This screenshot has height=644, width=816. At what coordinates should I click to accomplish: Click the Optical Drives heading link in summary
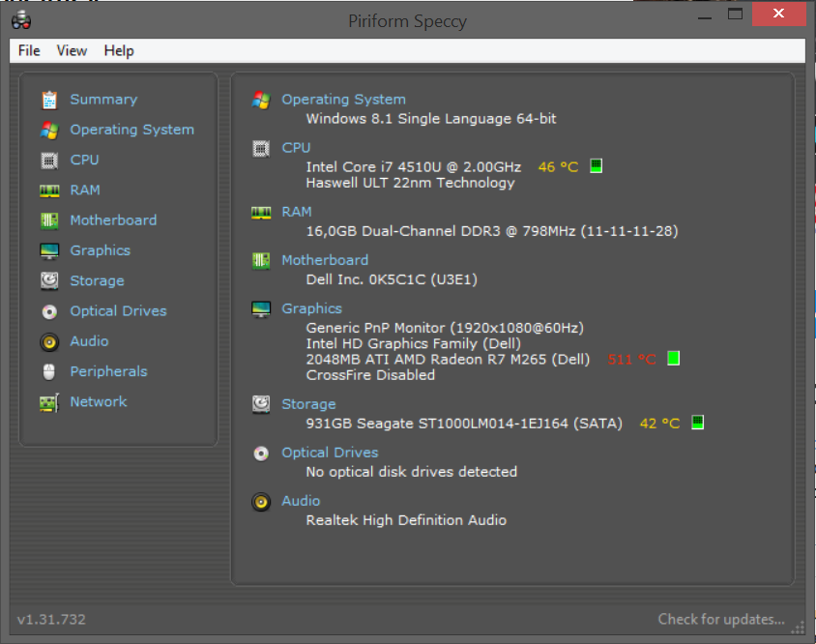[330, 453]
